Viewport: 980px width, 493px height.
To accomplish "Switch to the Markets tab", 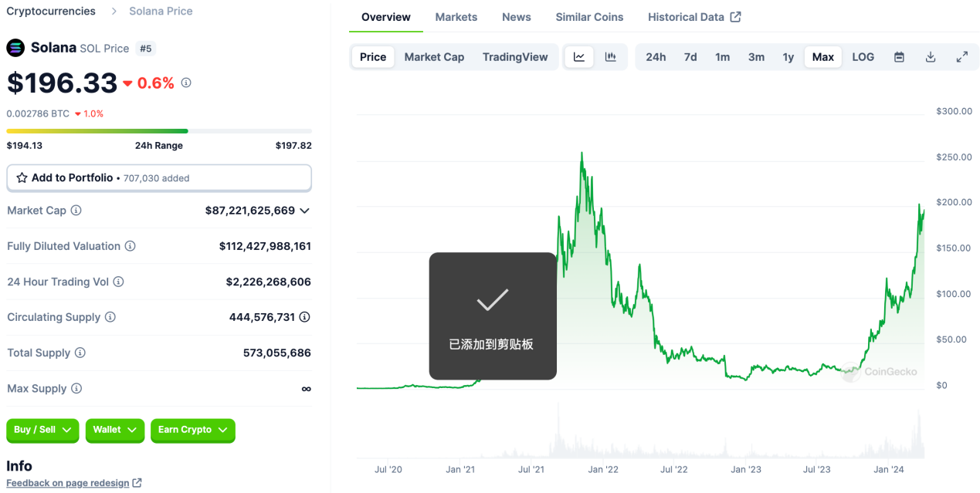I will coord(456,16).
